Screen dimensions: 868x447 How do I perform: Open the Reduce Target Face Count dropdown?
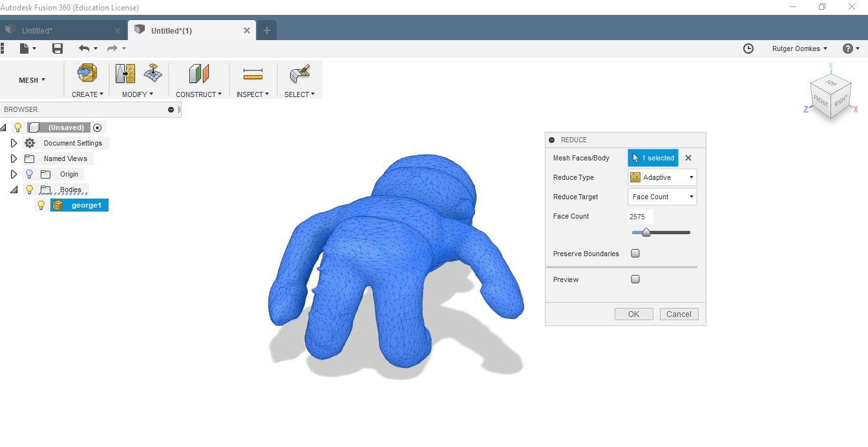(x=662, y=197)
